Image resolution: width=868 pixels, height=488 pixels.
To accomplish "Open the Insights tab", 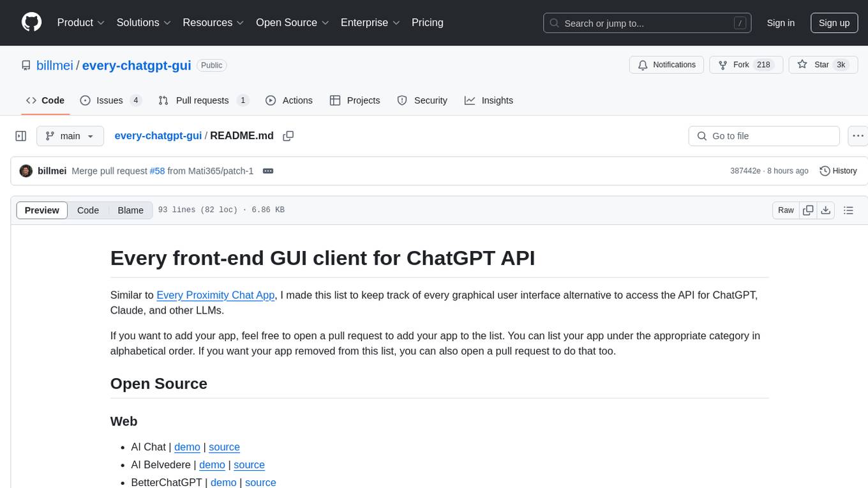I will [x=489, y=100].
